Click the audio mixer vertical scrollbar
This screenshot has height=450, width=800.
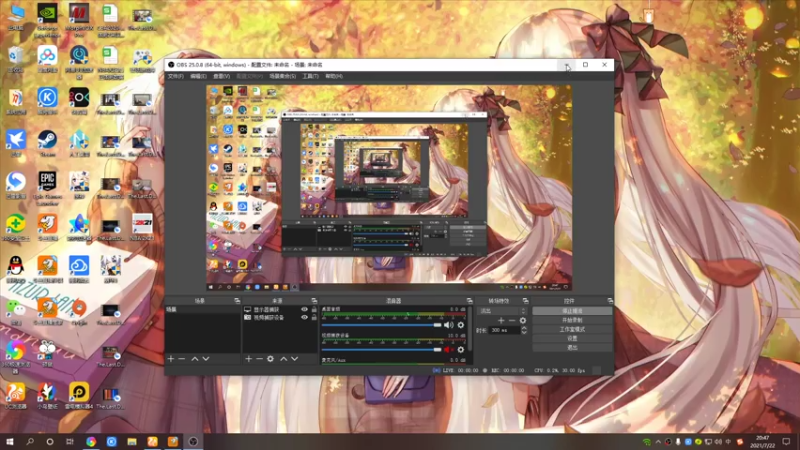(469, 329)
